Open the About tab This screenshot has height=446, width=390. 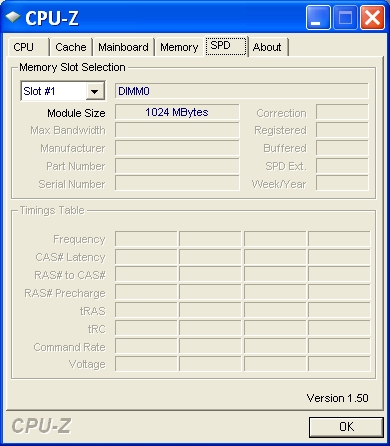click(x=268, y=47)
